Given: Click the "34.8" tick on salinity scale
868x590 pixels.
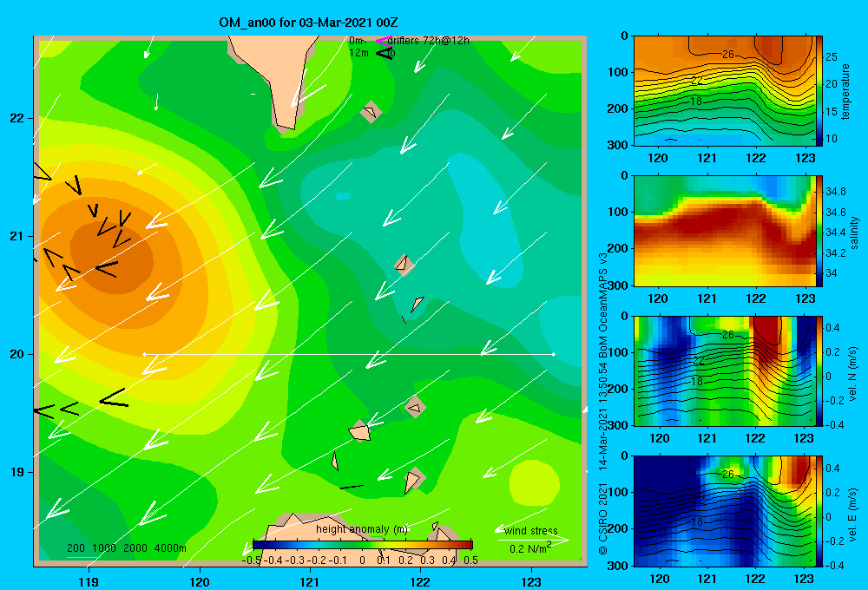Looking at the screenshot, I should tap(835, 192).
